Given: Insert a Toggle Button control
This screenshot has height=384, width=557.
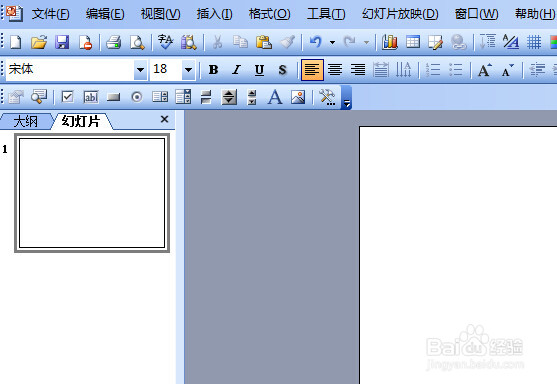Looking at the screenshot, I should [206, 97].
